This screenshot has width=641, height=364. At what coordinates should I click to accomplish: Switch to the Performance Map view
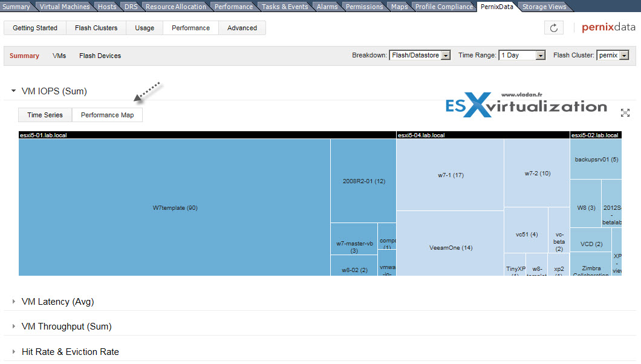(x=107, y=115)
